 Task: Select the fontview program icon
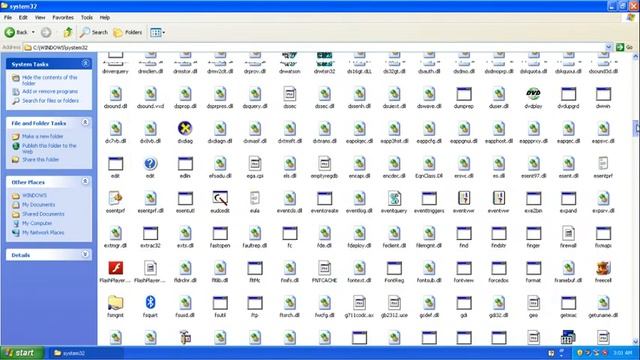[x=464, y=269]
